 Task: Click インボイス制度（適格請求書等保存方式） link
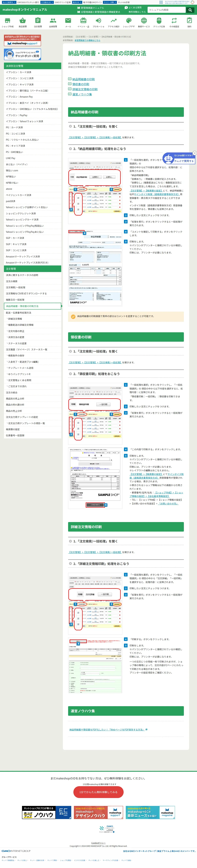click(157, 194)
